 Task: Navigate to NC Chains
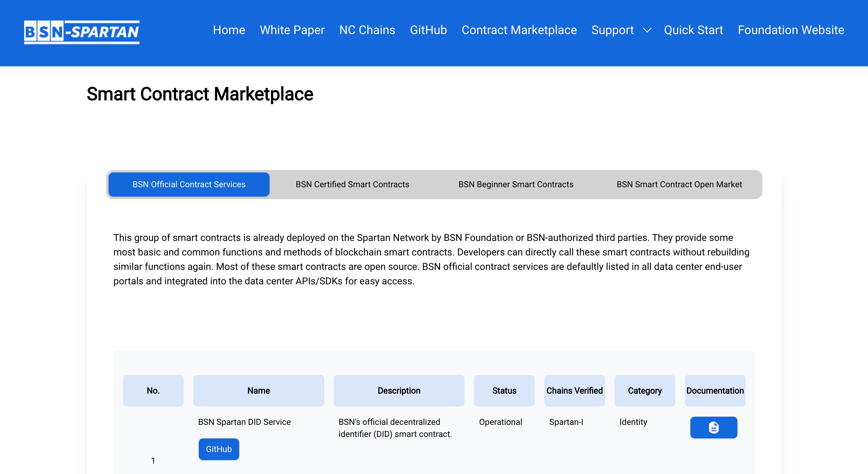367,30
